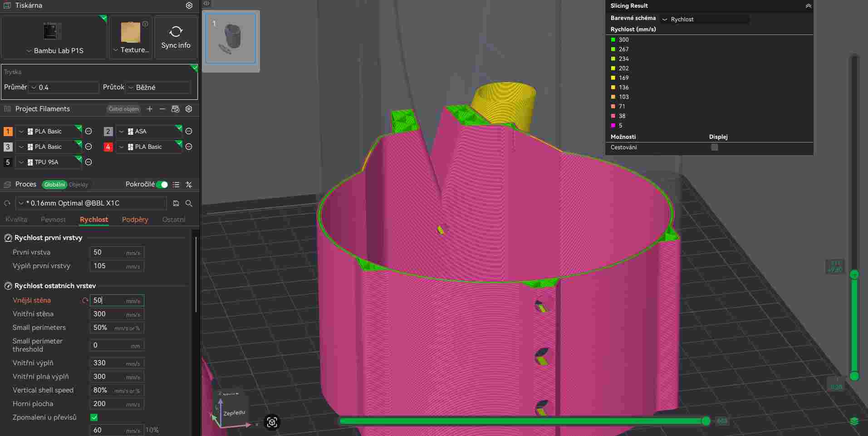Image resolution: width=868 pixels, height=436 pixels.
Task: Search process settings with magnifier icon
Action: pos(189,203)
